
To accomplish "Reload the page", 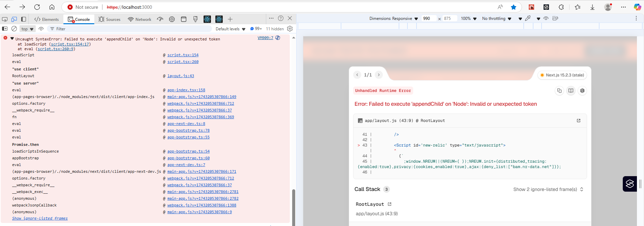I will click(x=37, y=7).
